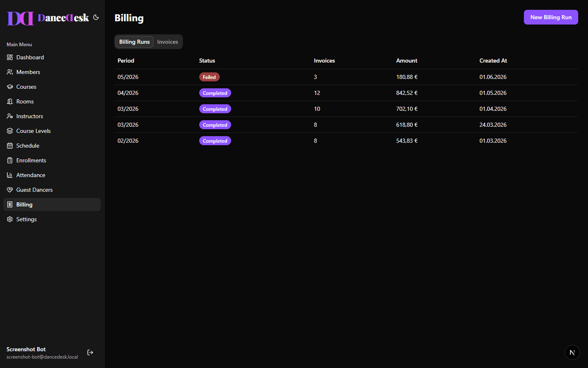Click the Screenshot Bot user name

tap(26, 349)
